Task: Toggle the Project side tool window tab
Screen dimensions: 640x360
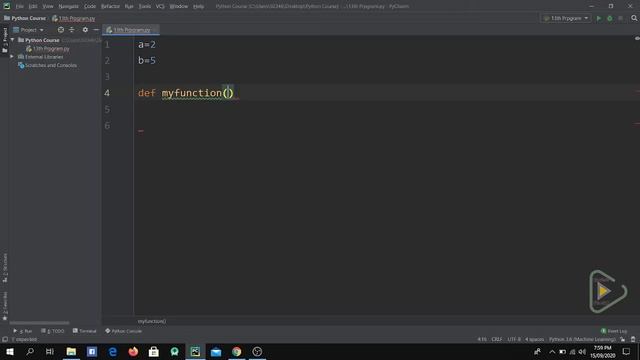Action: tap(5, 40)
